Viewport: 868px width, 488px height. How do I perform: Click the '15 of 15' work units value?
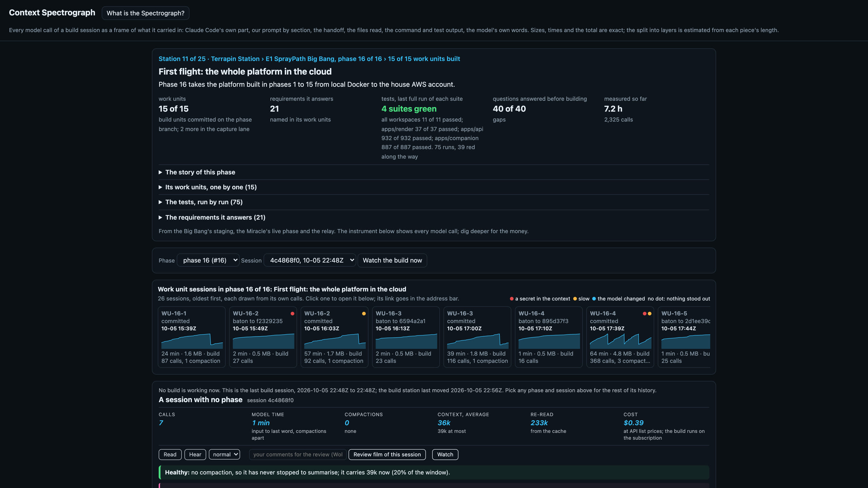click(x=174, y=109)
